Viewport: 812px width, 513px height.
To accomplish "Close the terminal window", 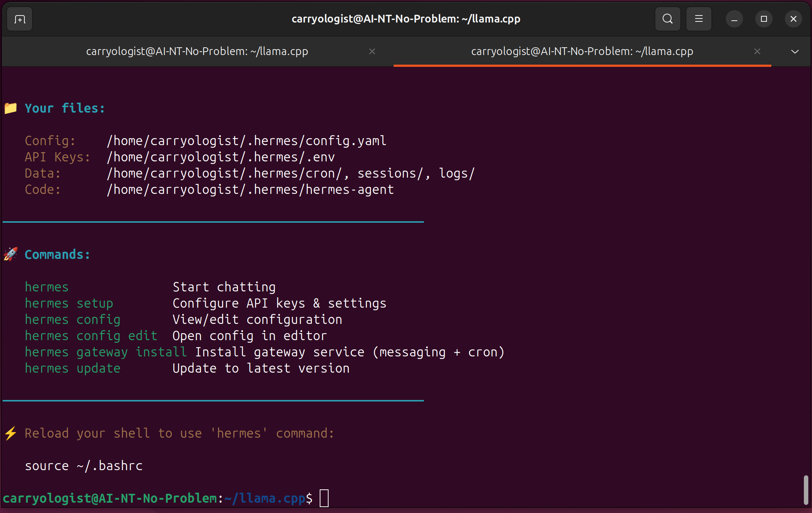I will coord(793,19).
